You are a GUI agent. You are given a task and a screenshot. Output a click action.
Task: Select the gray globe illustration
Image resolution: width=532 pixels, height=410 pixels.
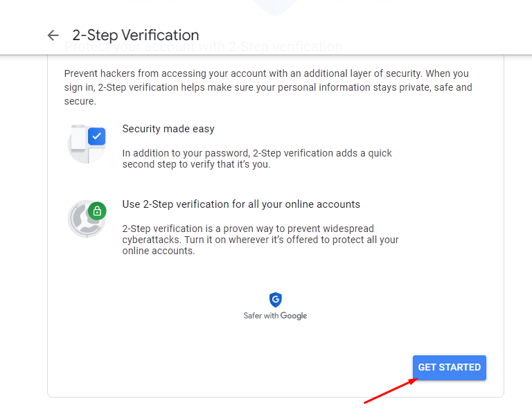click(84, 220)
